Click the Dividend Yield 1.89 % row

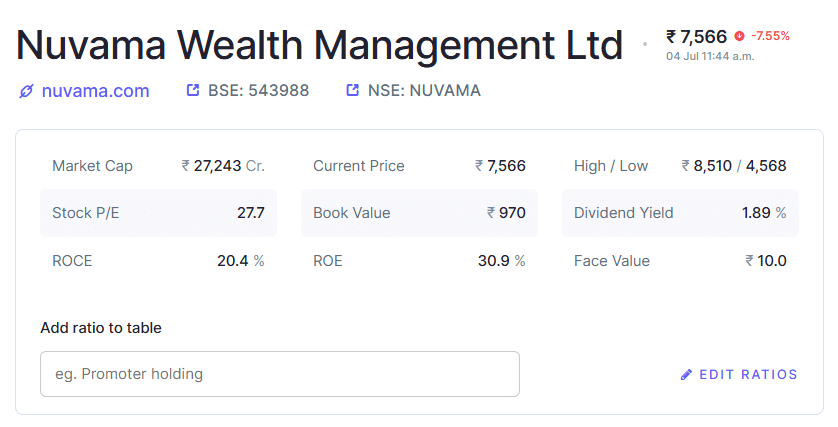click(680, 213)
